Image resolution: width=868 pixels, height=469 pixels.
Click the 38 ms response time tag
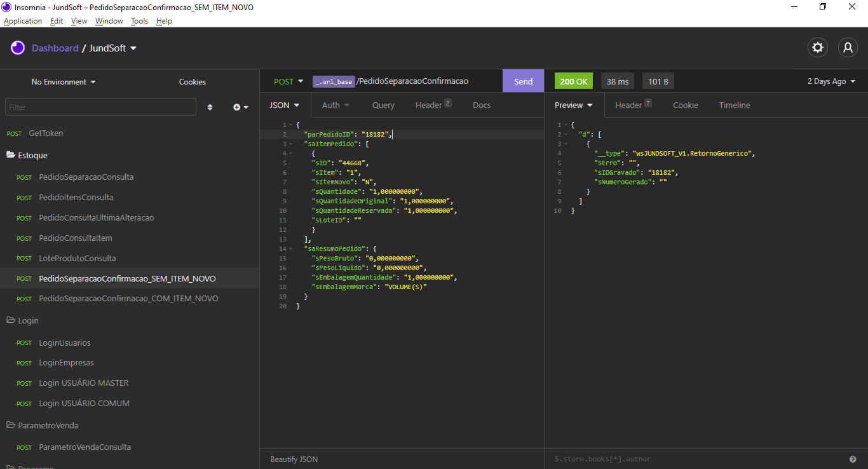(x=618, y=81)
